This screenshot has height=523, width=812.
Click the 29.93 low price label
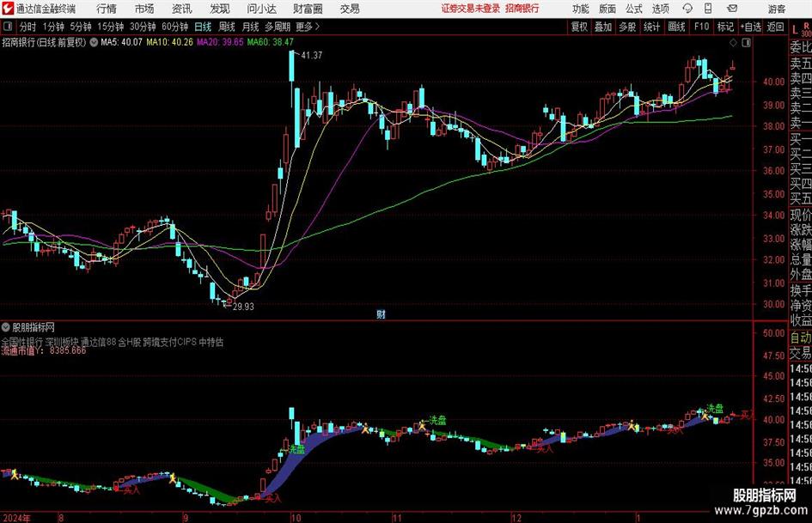(x=243, y=307)
